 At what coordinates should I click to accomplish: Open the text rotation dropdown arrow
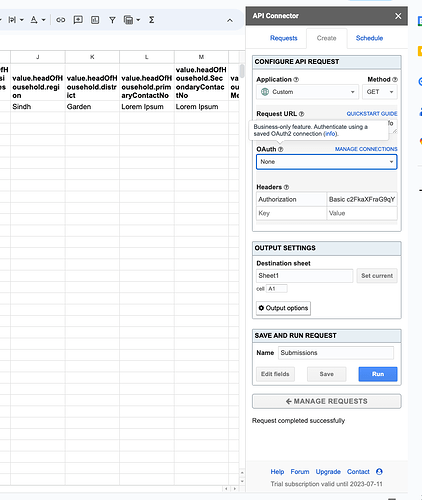pyautogui.click(x=43, y=20)
